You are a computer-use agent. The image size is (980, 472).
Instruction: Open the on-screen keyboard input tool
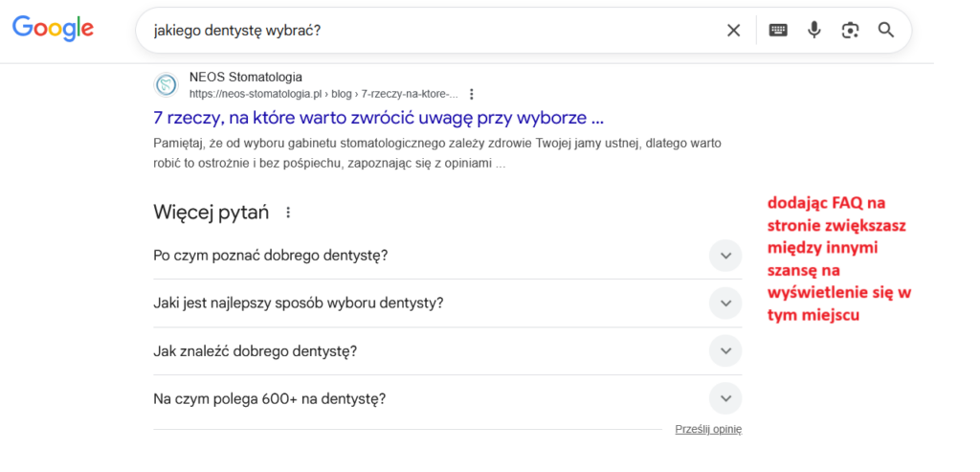click(x=778, y=31)
